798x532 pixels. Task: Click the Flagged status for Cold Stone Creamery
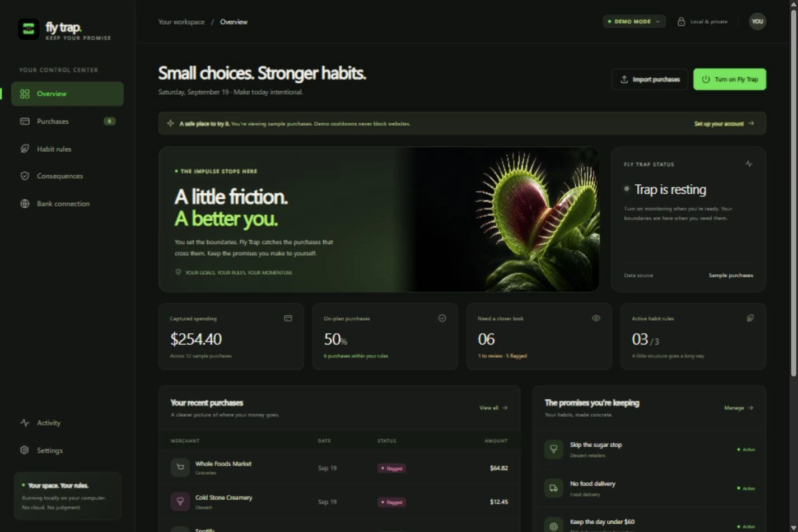[x=391, y=502]
